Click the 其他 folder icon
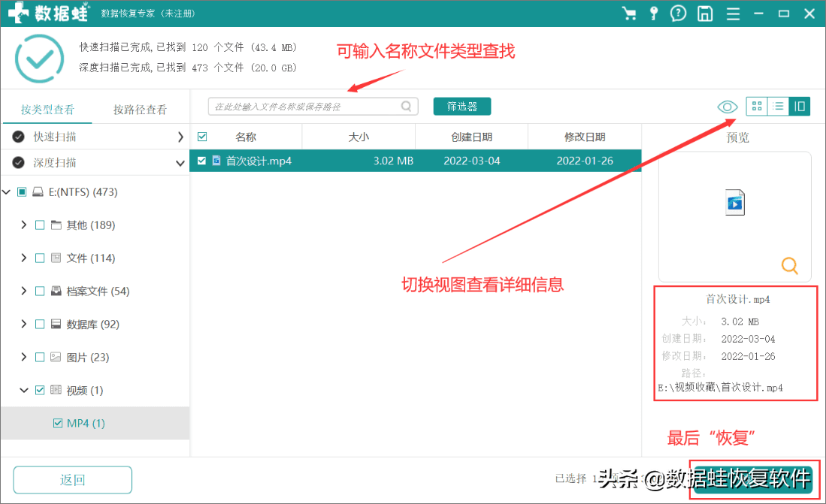Screen dimensions: 826x504 coord(56,225)
